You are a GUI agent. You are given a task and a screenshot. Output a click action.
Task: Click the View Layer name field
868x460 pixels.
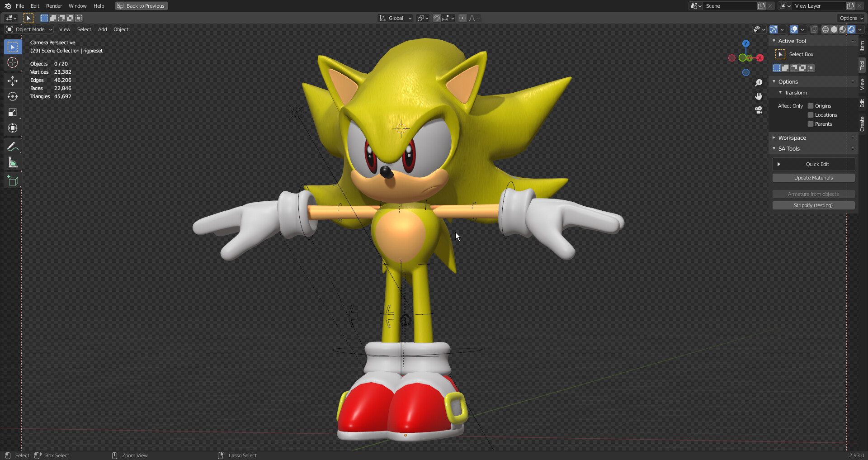pyautogui.click(x=819, y=6)
